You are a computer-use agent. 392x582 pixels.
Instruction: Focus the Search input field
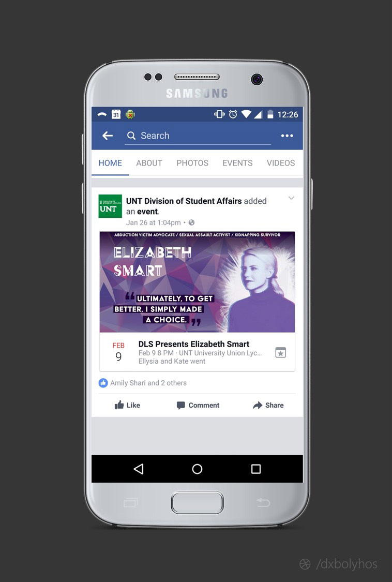click(x=198, y=136)
